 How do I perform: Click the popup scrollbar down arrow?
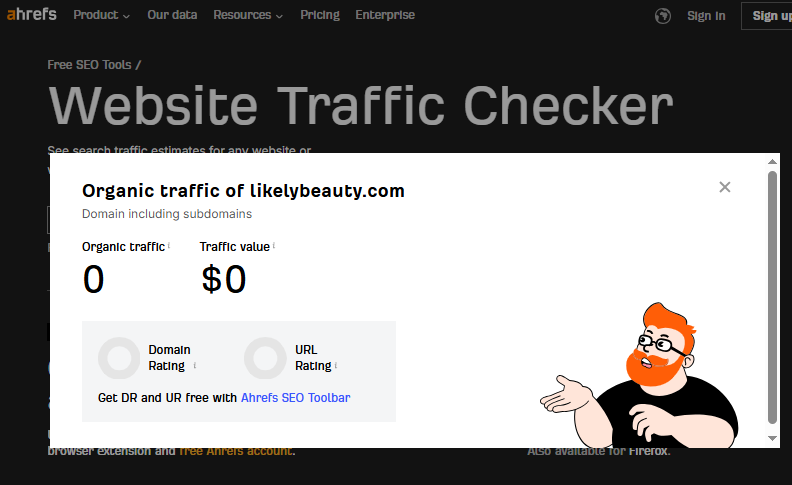tap(772, 439)
